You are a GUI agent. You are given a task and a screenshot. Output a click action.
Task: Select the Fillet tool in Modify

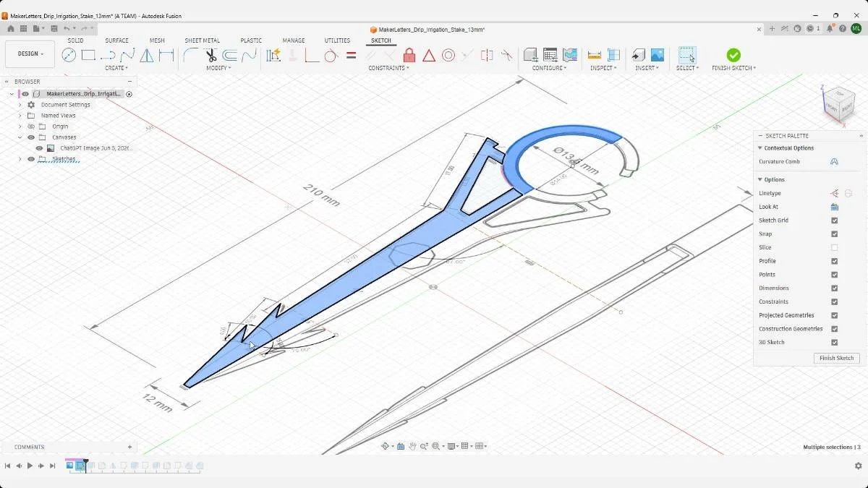(x=191, y=55)
